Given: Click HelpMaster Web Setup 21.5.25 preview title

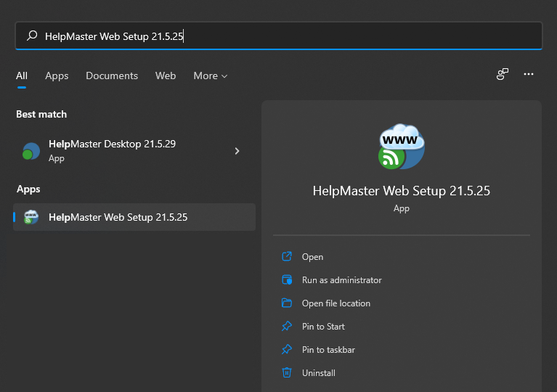Looking at the screenshot, I should click(402, 191).
